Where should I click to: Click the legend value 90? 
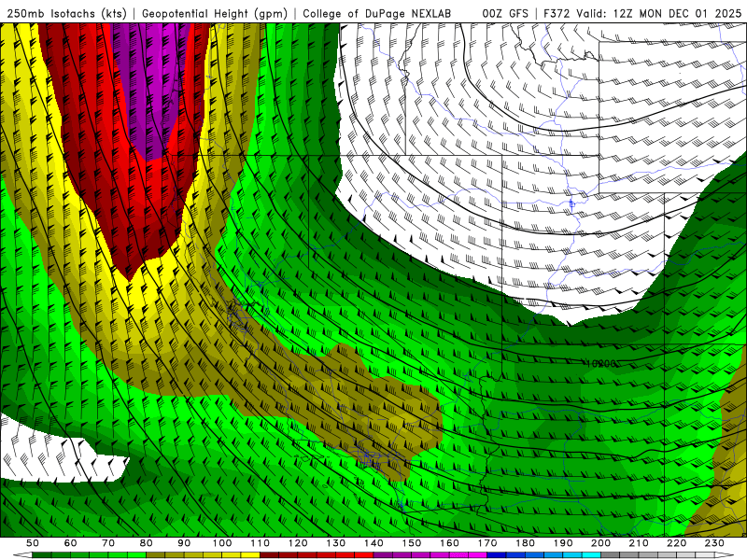pos(184,543)
